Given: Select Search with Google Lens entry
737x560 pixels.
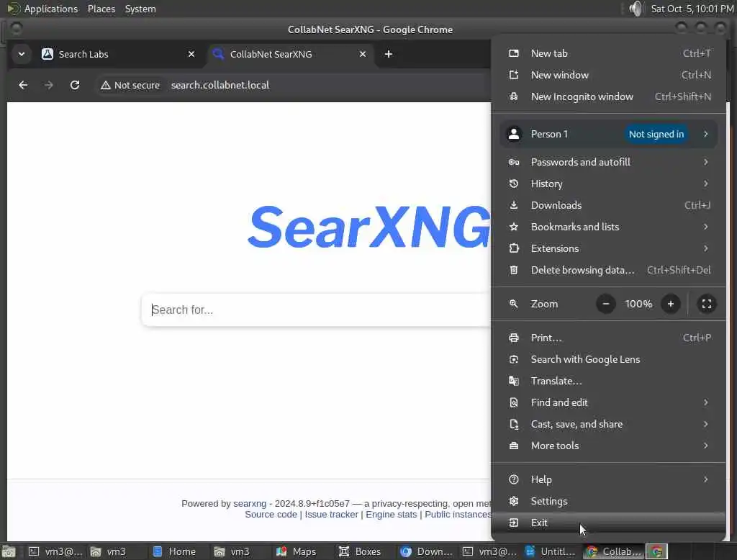Looking at the screenshot, I should pyautogui.click(x=609, y=360).
